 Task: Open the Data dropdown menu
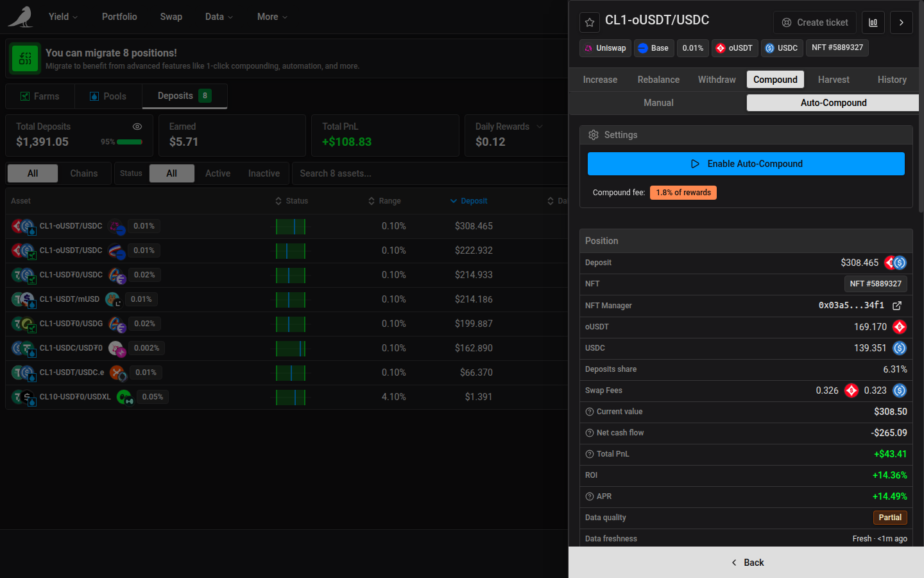(219, 17)
